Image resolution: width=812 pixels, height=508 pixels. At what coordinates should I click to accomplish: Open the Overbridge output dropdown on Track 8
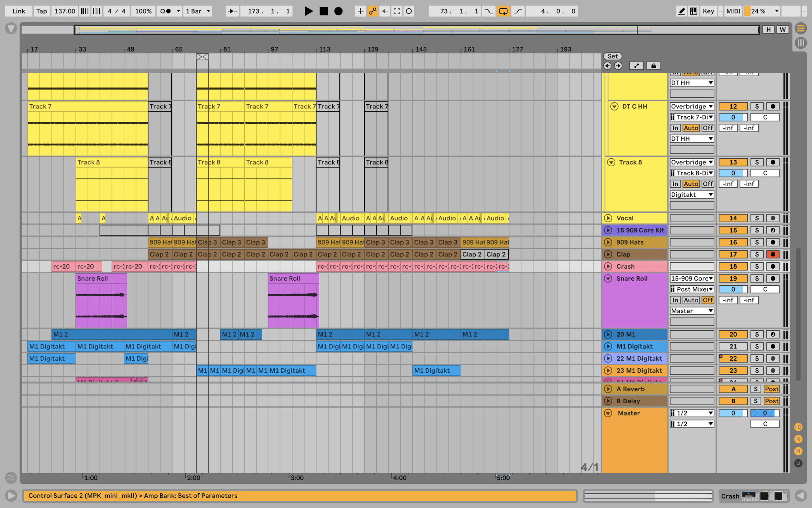click(691, 162)
